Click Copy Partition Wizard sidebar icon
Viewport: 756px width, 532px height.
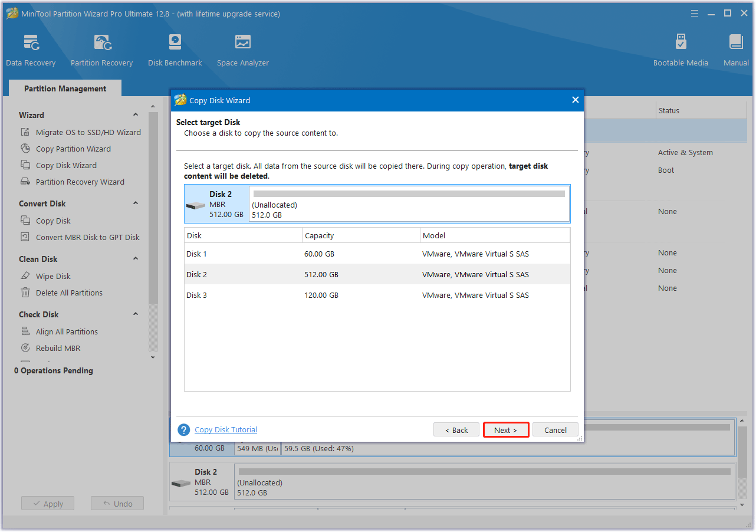25,149
